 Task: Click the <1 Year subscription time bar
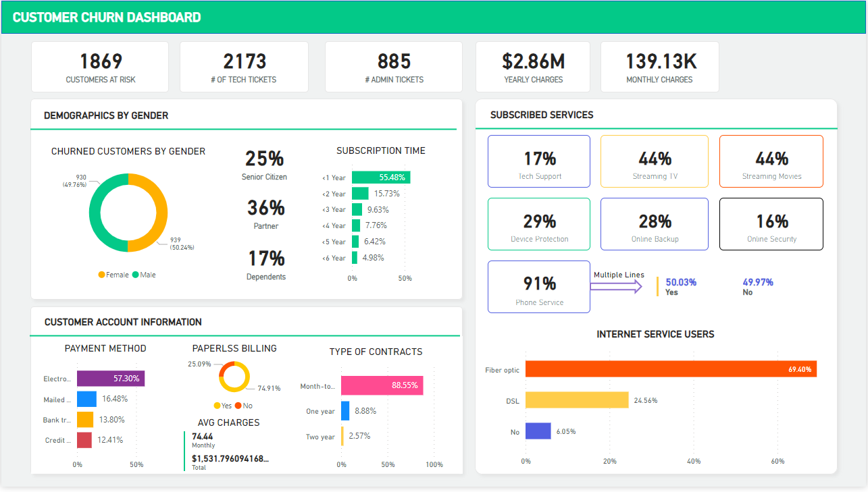coord(380,177)
